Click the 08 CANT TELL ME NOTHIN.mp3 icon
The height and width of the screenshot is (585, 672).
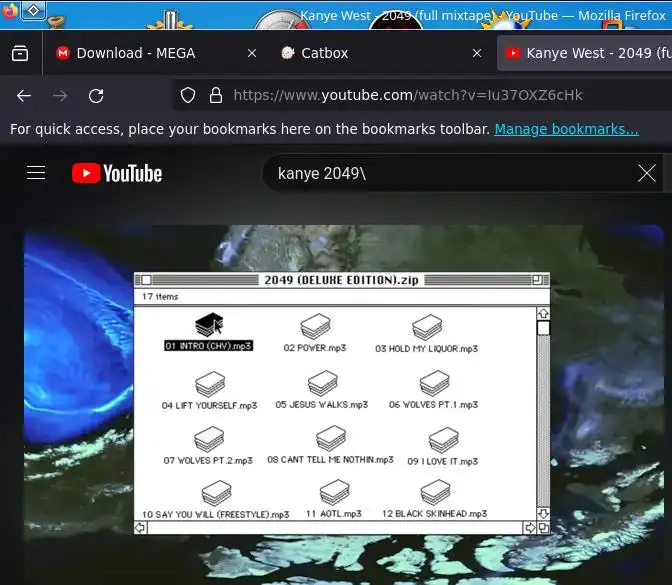[331, 438]
